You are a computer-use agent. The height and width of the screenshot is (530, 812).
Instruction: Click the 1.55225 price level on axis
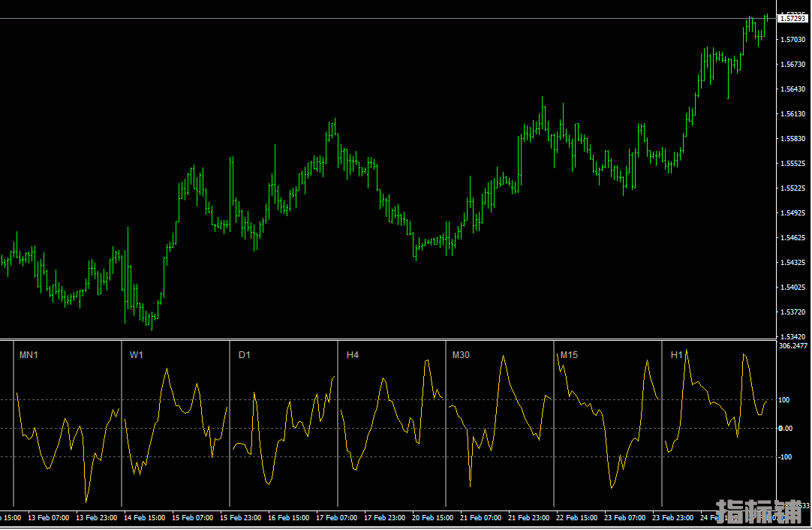792,188
